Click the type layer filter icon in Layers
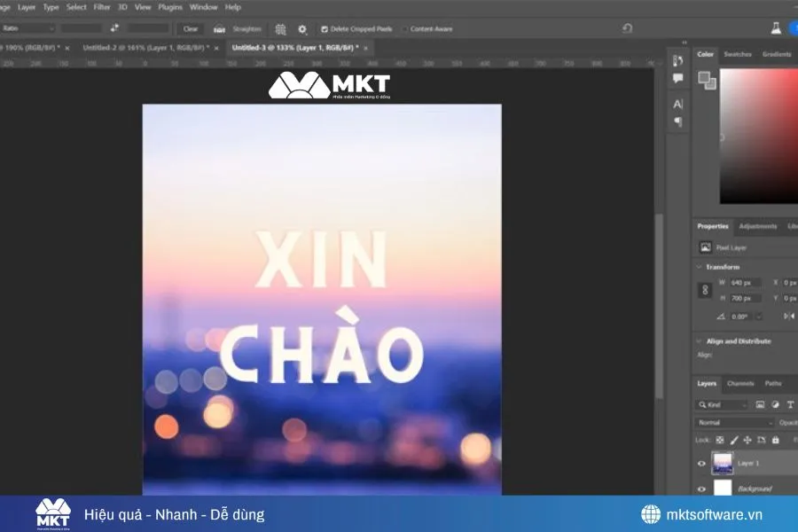 point(789,405)
